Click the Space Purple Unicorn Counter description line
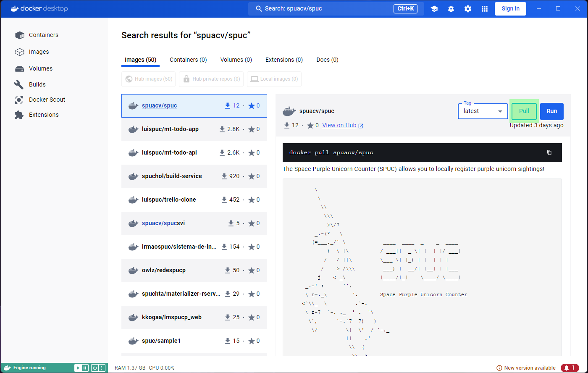 413,169
